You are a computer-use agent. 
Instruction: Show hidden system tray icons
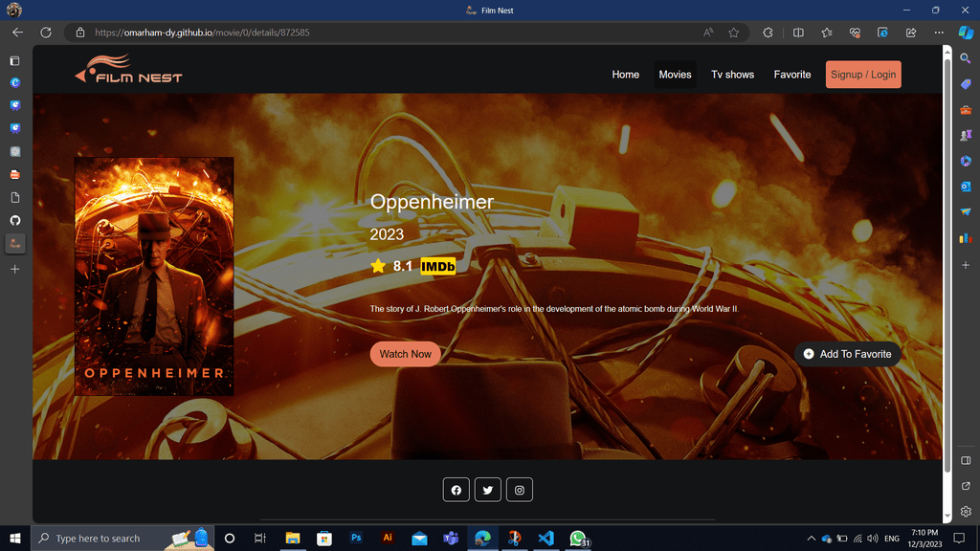click(x=811, y=538)
